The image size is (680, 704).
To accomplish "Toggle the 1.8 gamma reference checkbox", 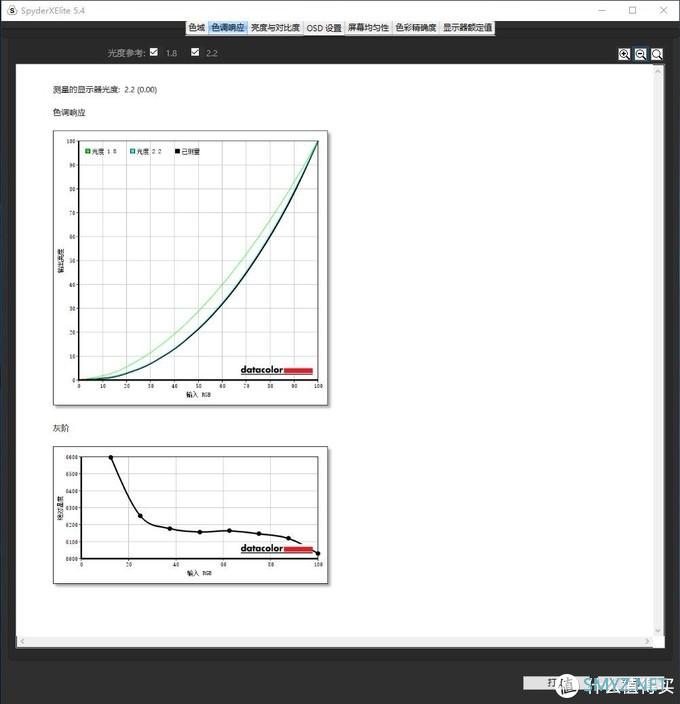I will point(154,52).
